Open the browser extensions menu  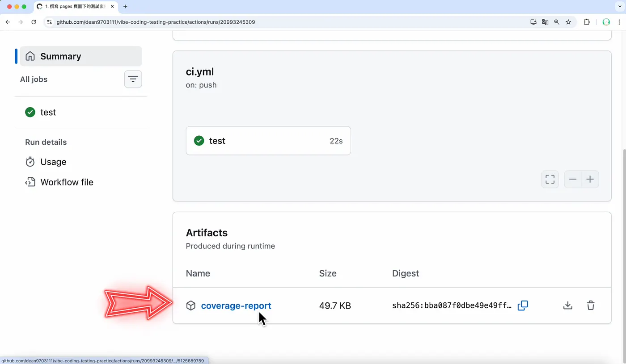tap(587, 22)
